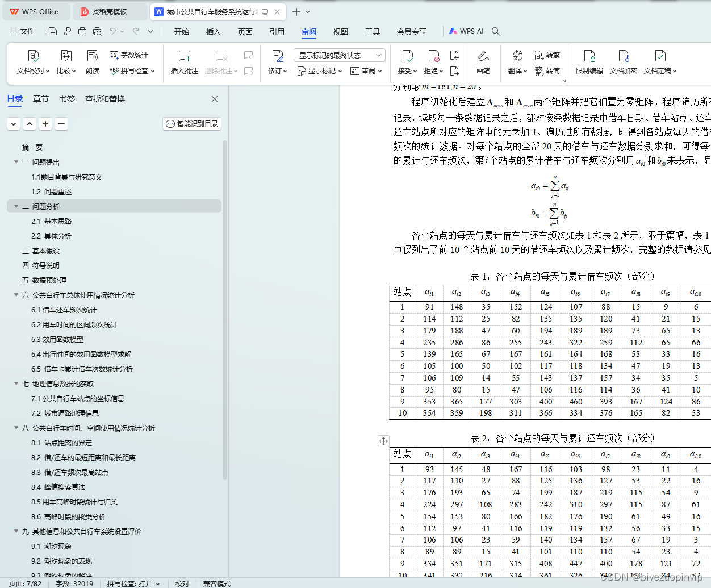Click the new tab plus button

(296, 11)
